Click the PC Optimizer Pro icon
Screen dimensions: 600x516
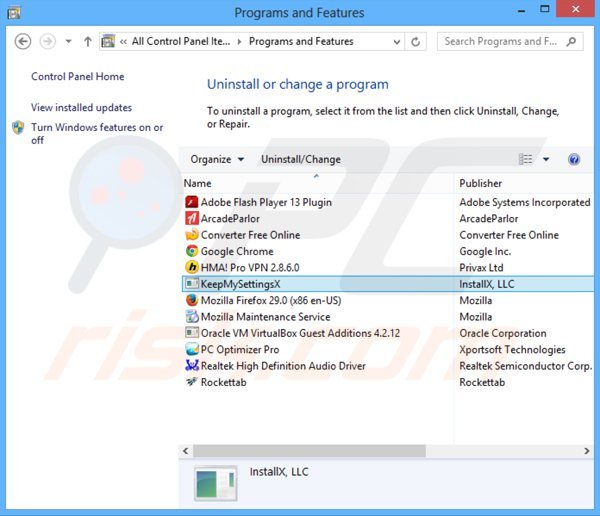pyautogui.click(x=192, y=349)
